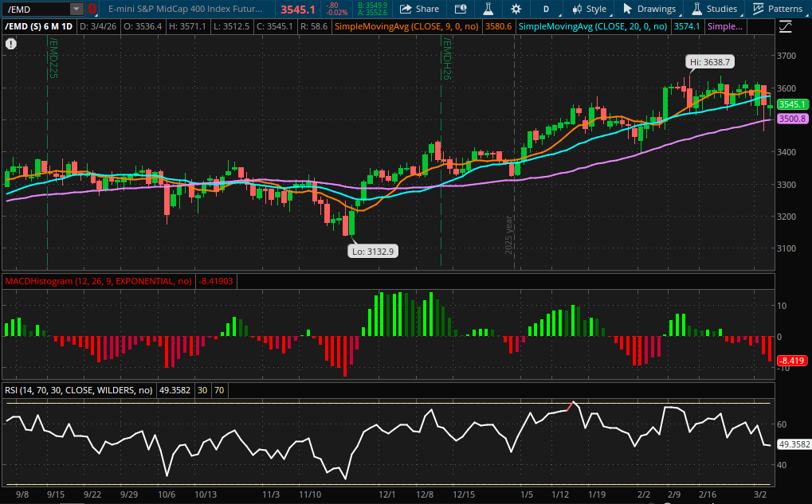812x504 pixels.
Task: Click the flask icon left of the gear
Action: coord(488,10)
